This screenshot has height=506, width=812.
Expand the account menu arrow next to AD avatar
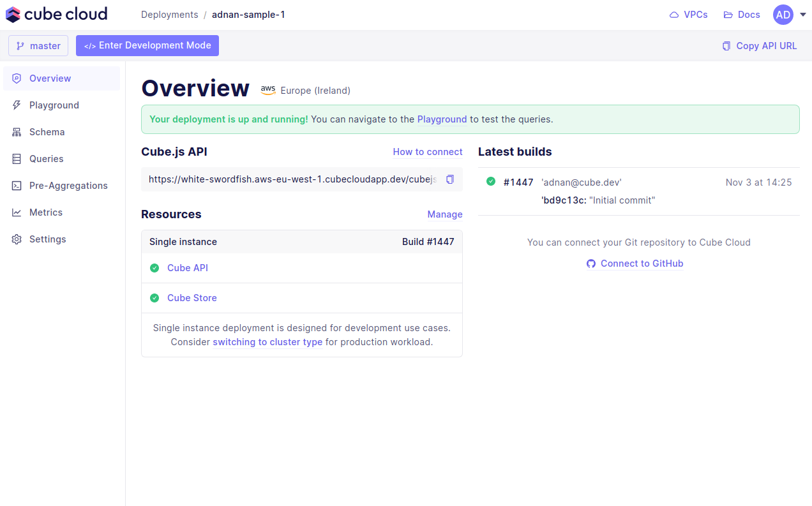point(802,15)
